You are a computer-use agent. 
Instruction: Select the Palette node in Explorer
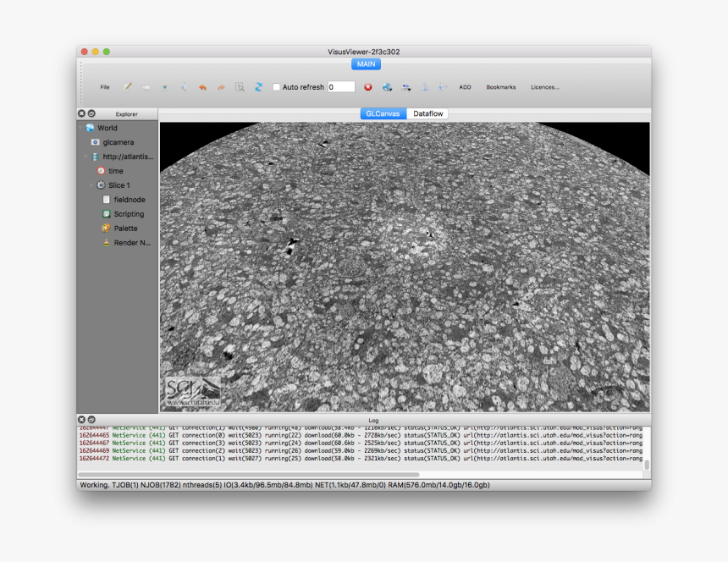(125, 229)
